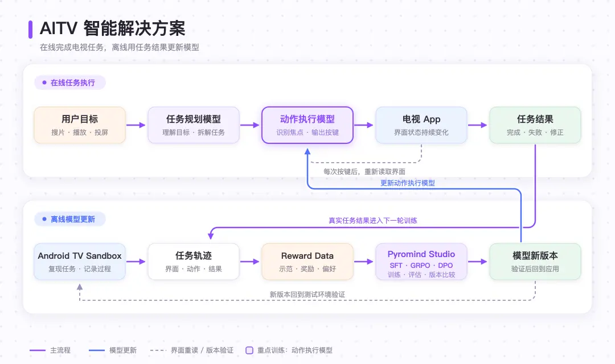Click the 模型更新 legend entry
The width and height of the screenshot is (615, 364).
(113, 350)
